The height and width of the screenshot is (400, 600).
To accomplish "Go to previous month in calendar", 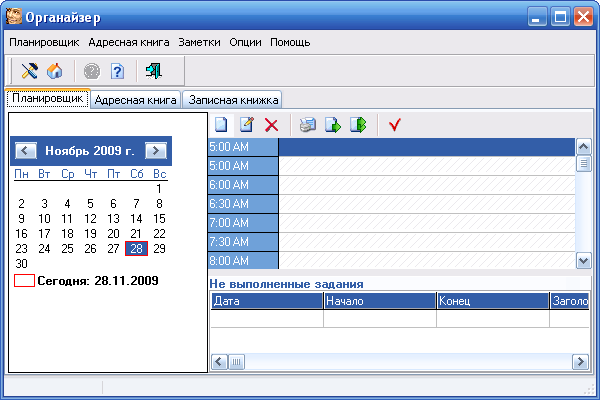I will pos(27,151).
